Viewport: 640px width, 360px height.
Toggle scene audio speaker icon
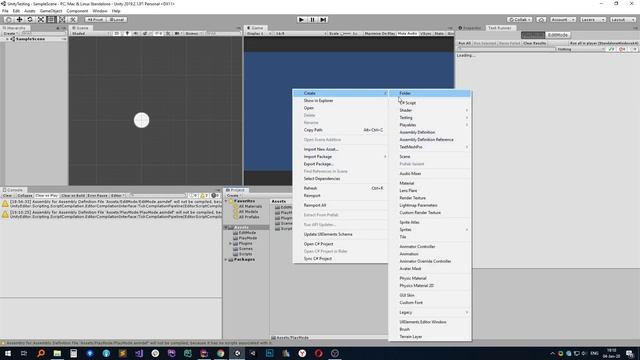pyautogui.click(x=136, y=33)
